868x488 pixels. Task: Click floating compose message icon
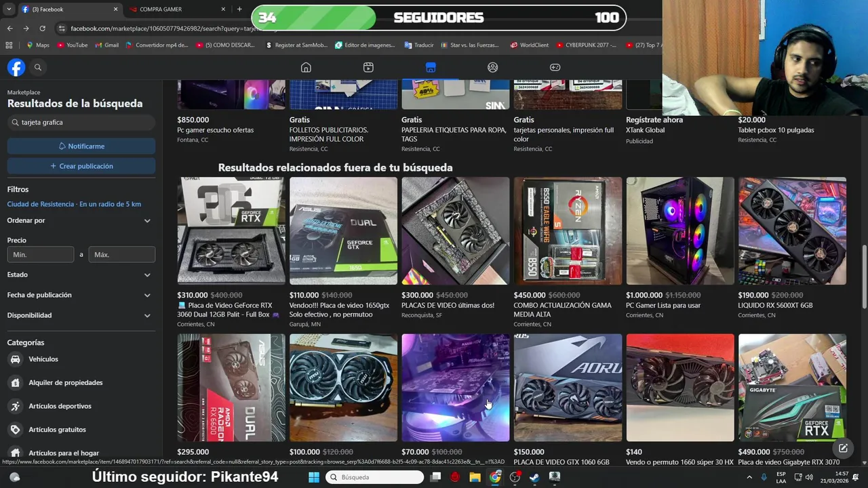(x=843, y=448)
